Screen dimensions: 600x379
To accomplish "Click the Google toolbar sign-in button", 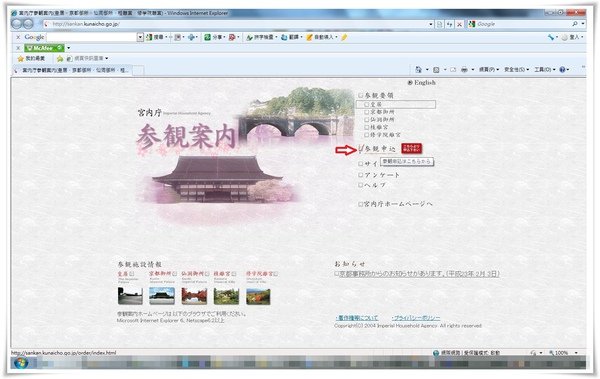I will pyautogui.click(x=572, y=37).
